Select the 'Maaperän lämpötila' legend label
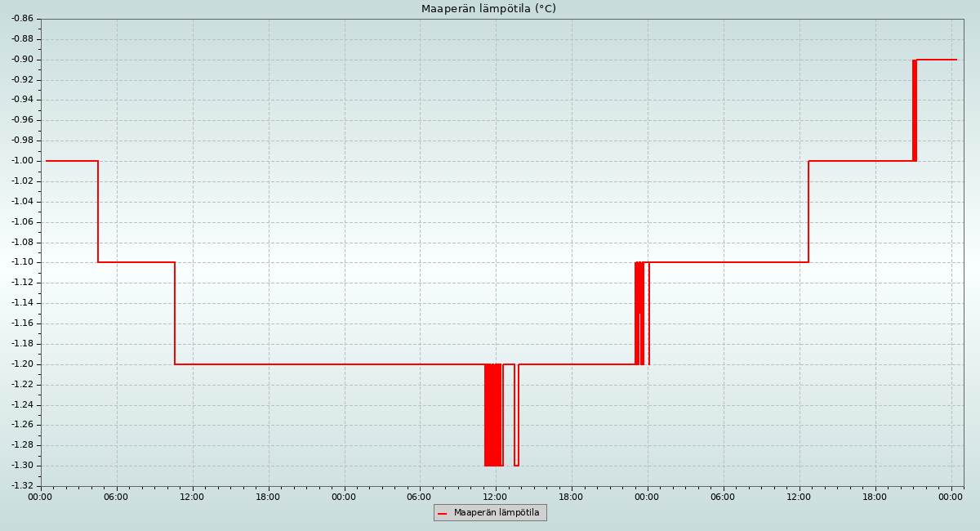The height and width of the screenshot is (531, 980). click(x=497, y=513)
